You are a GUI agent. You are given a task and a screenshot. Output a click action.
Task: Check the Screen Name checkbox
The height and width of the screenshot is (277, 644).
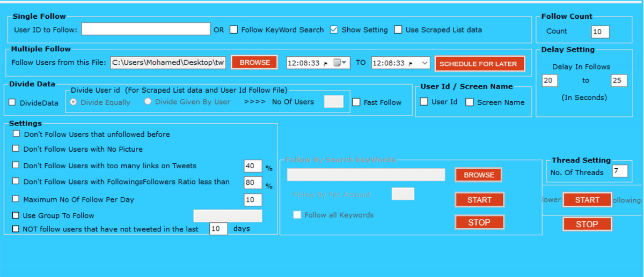[470, 102]
